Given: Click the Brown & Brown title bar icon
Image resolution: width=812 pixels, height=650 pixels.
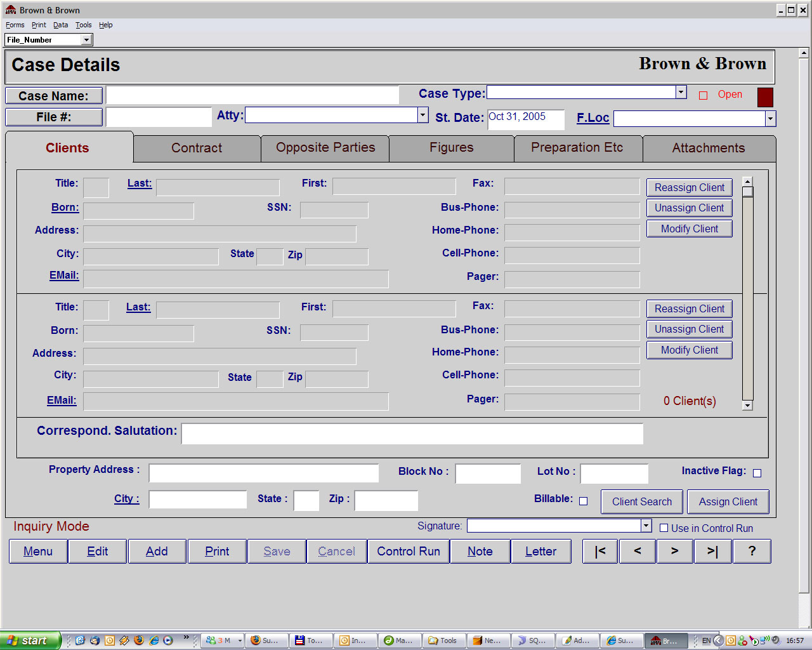Looking at the screenshot, I should click(11, 10).
